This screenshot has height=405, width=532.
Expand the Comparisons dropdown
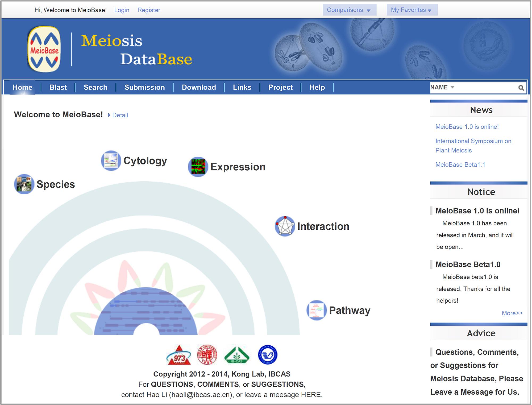pos(350,10)
